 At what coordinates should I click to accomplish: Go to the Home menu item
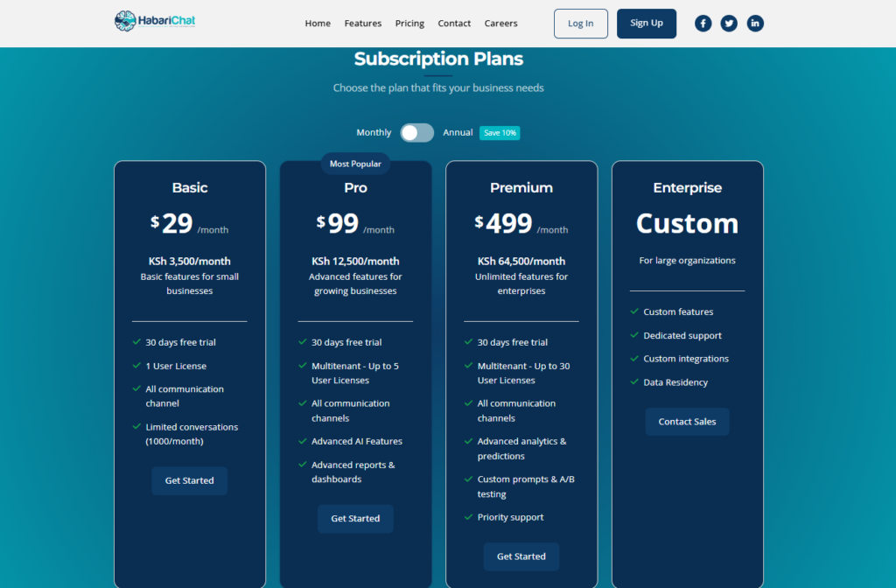coord(318,24)
